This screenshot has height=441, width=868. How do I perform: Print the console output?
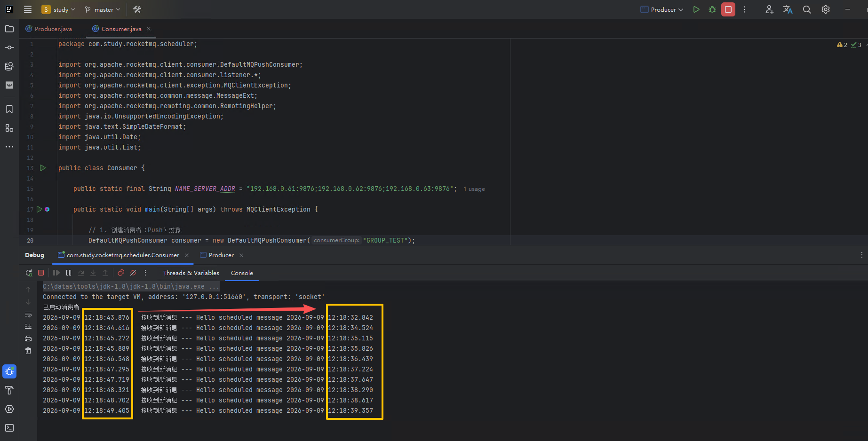pyautogui.click(x=28, y=339)
